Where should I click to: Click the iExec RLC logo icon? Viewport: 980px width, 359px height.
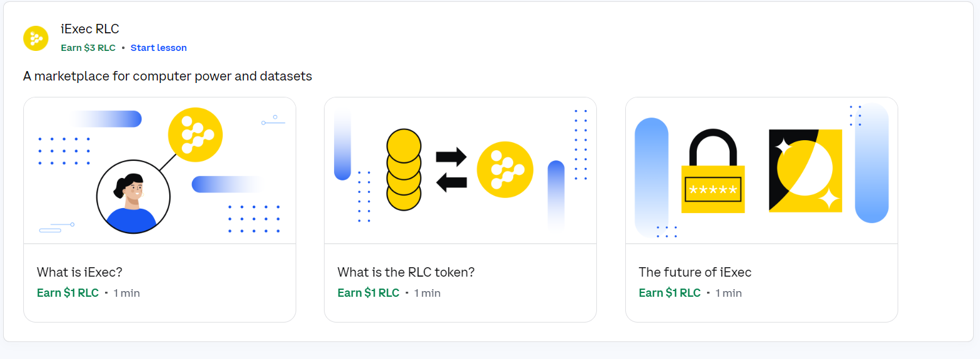[36, 38]
